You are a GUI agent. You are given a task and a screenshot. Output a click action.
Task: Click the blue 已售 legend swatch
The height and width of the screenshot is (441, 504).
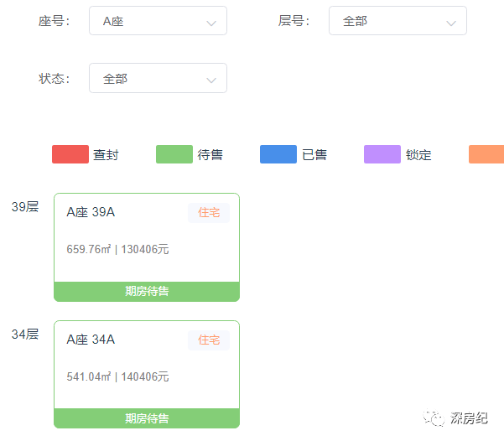click(x=278, y=154)
